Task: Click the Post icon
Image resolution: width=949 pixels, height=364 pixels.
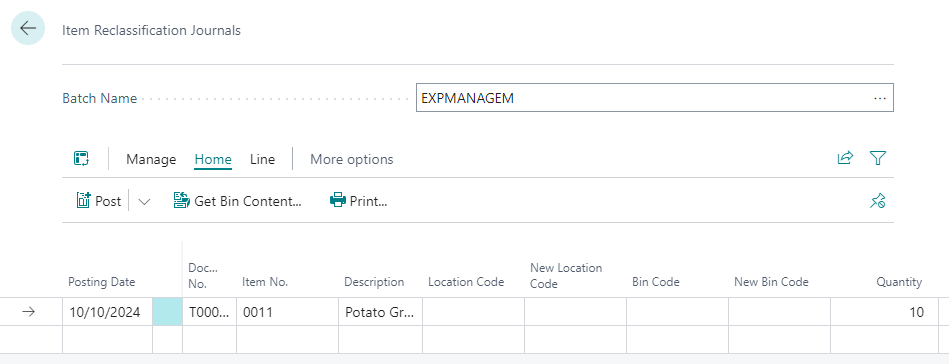Action: coord(84,200)
